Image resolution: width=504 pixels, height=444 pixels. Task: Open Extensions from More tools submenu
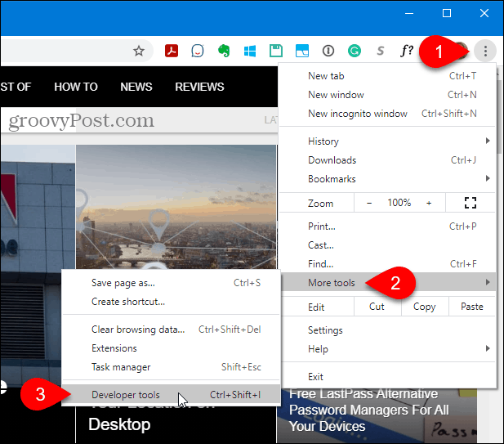coord(171,348)
